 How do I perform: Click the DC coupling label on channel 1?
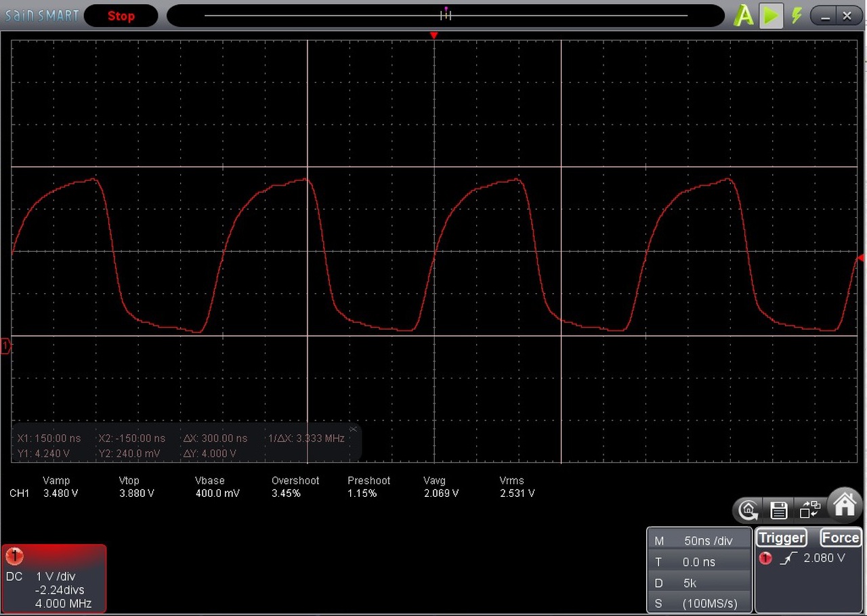tap(14, 577)
